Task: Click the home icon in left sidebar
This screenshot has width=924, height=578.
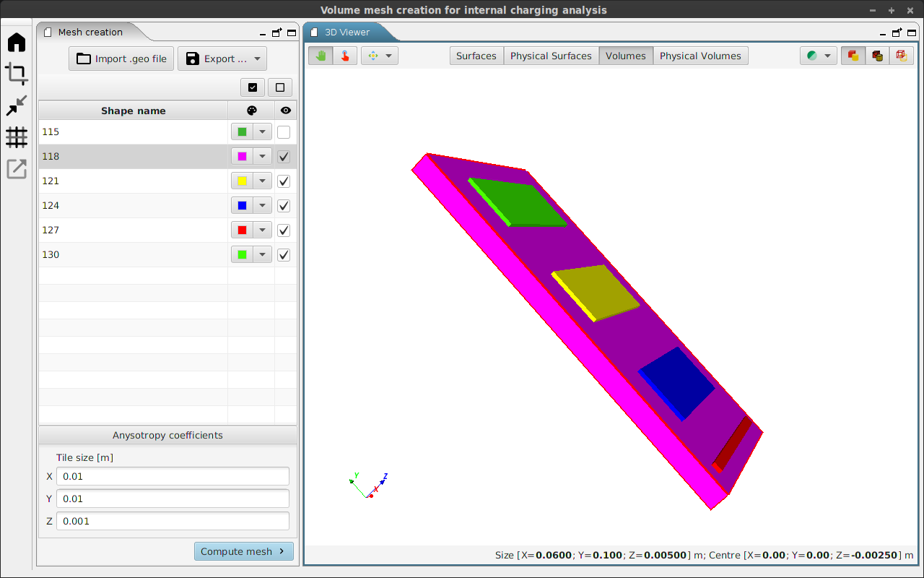Action: pyautogui.click(x=17, y=43)
